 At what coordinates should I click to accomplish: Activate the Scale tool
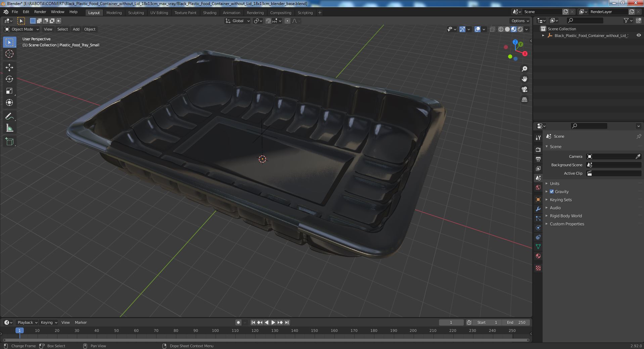9,91
